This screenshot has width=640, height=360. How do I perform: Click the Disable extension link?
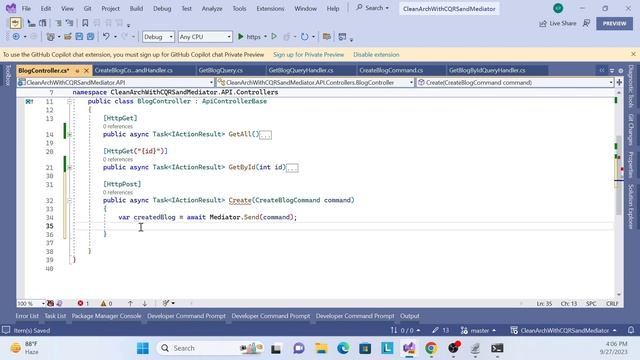coord(376,54)
